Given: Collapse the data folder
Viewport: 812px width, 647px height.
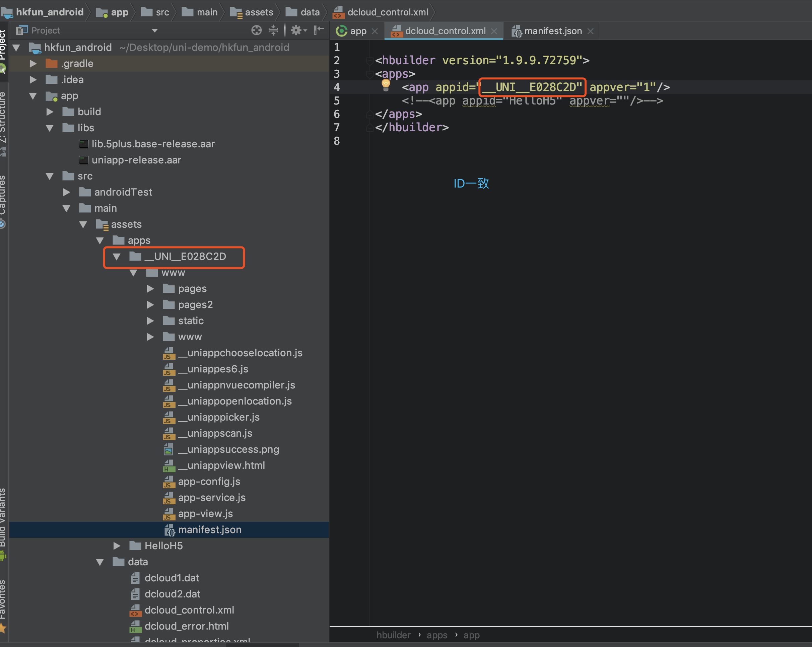Looking at the screenshot, I should 100,562.
